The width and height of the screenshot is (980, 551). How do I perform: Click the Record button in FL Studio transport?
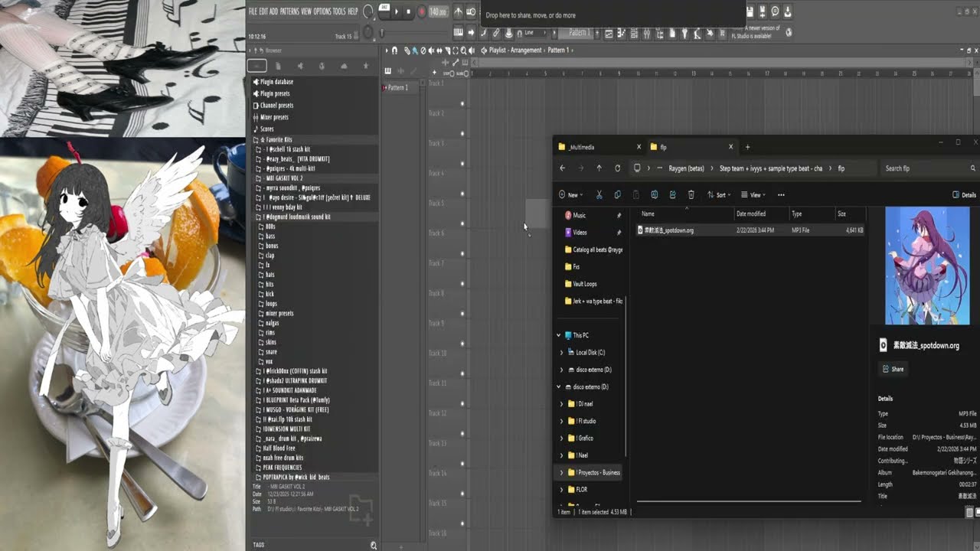pyautogui.click(x=421, y=11)
